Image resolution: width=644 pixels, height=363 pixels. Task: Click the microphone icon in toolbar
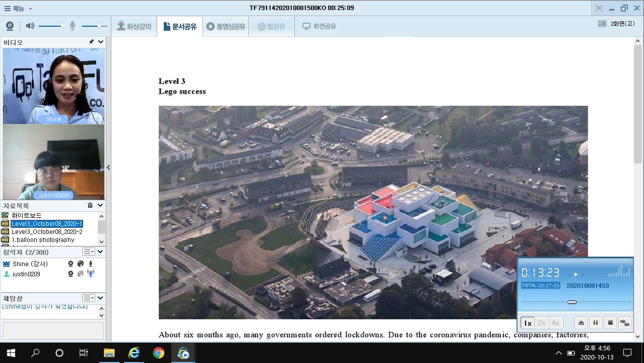[x=73, y=26]
